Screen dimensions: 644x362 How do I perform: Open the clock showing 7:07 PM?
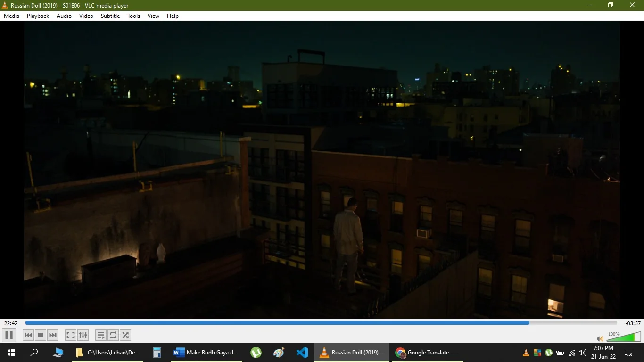603,353
